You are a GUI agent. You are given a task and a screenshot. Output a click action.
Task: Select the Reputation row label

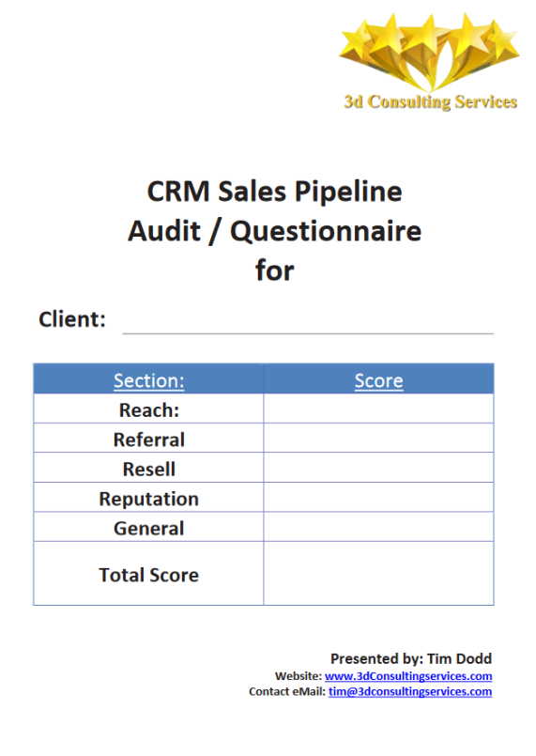[149, 499]
